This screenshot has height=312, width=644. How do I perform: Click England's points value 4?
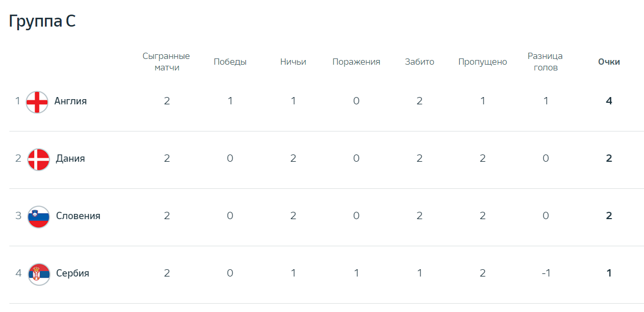[x=609, y=101]
